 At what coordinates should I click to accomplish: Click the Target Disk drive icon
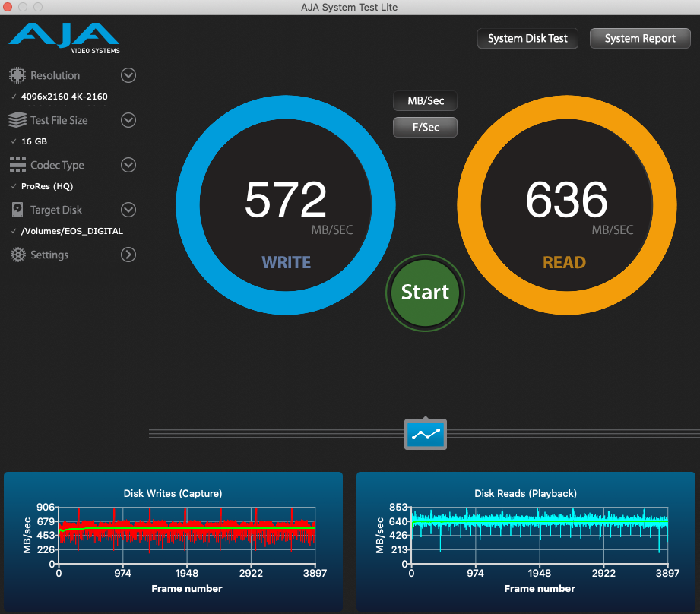tap(17, 210)
